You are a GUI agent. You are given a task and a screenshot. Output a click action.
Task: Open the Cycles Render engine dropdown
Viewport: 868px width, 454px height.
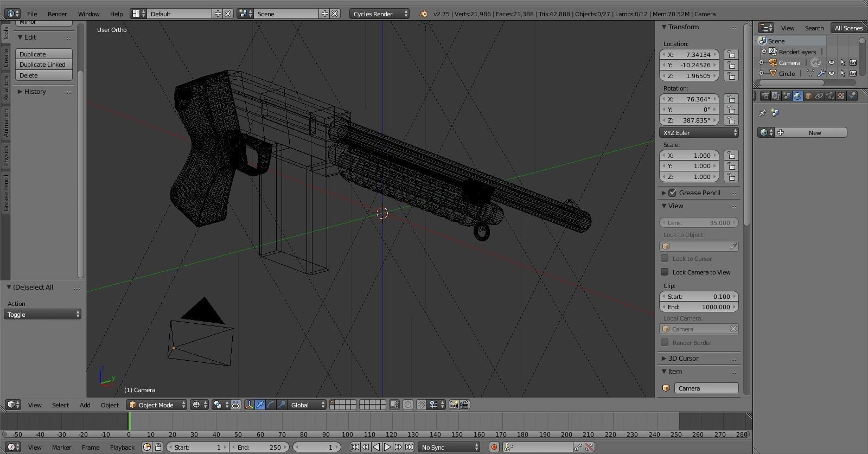coord(380,14)
